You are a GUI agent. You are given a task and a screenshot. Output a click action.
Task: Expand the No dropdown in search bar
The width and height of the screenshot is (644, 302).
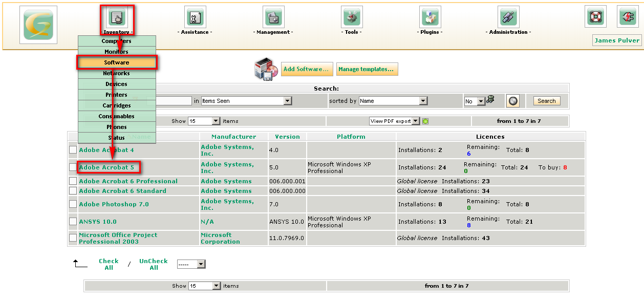tap(474, 101)
